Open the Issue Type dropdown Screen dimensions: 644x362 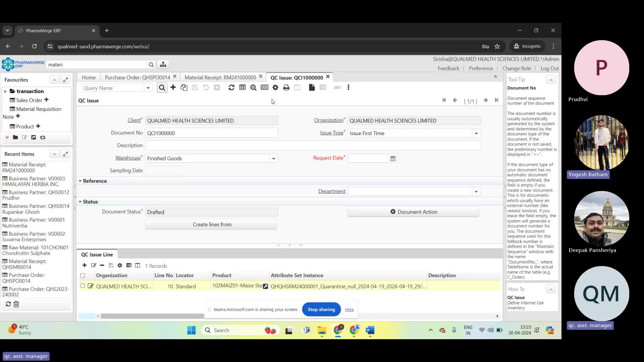pyautogui.click(x=476, y=133)
